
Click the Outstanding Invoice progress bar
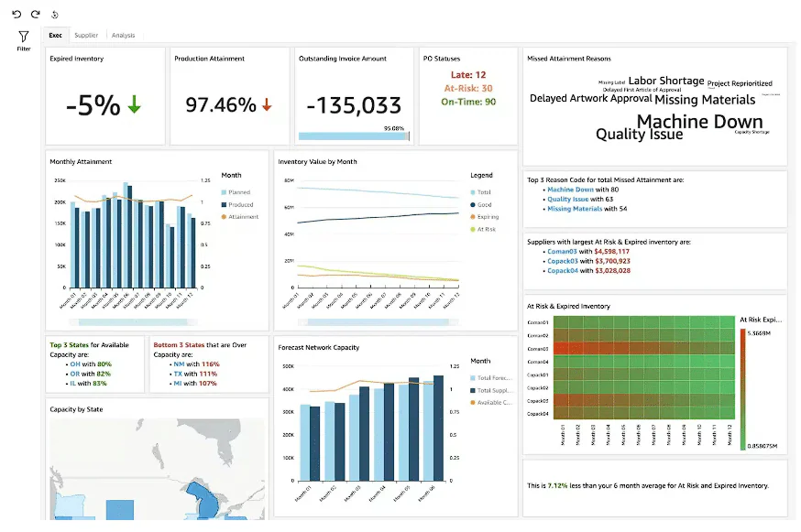(x=354, y=136)
